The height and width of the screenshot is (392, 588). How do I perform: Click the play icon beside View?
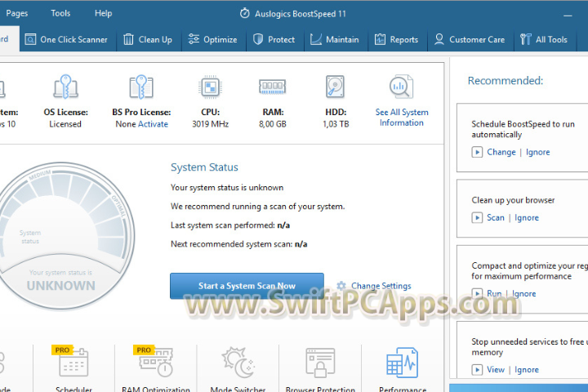pyautogui.click(x=477, y=370)
